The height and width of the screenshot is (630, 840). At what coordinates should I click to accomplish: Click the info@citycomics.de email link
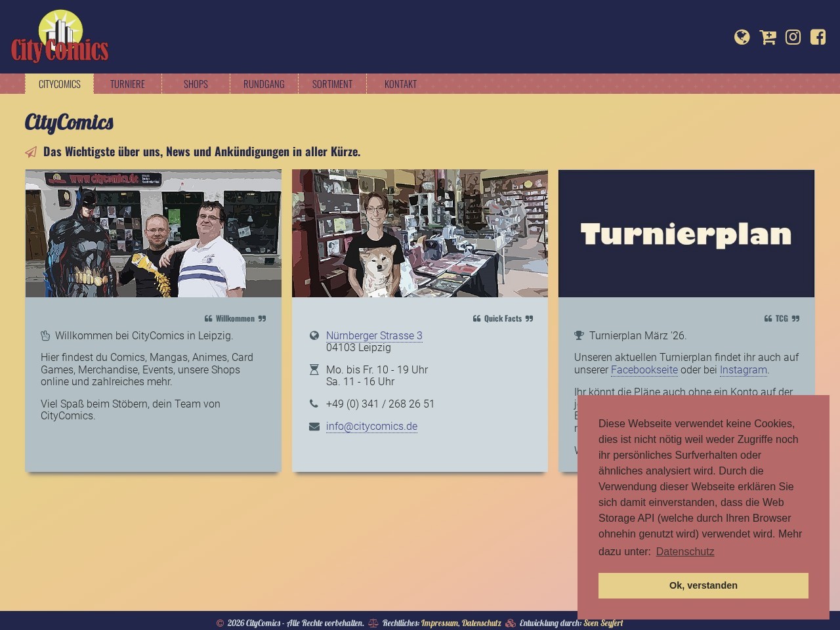tap(371, 427)
